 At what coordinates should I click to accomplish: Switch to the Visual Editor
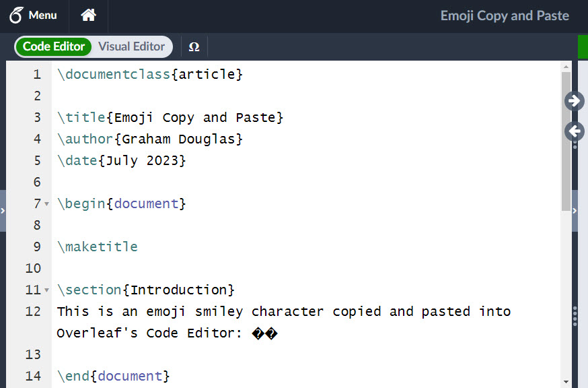[131, 46]
